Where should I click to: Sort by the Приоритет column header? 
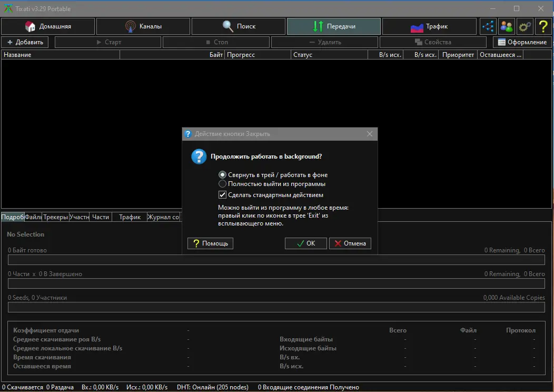pyautogui.click(x=458, y=55)
